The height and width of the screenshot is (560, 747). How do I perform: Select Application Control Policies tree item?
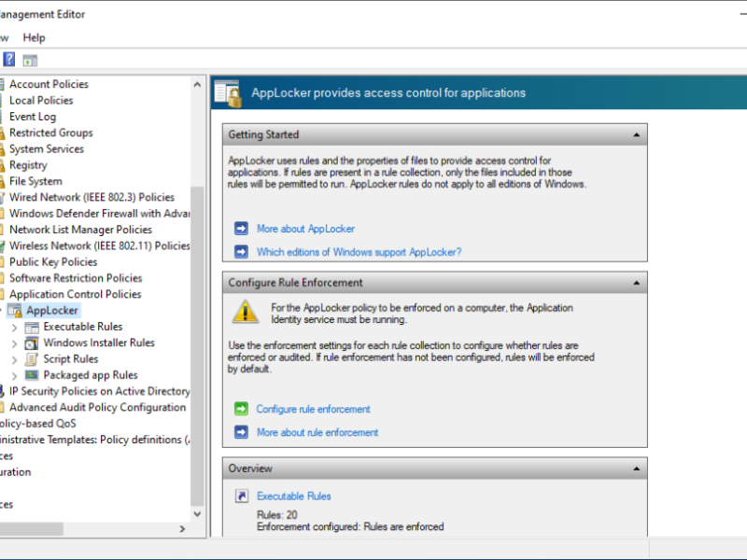[76, 294]
